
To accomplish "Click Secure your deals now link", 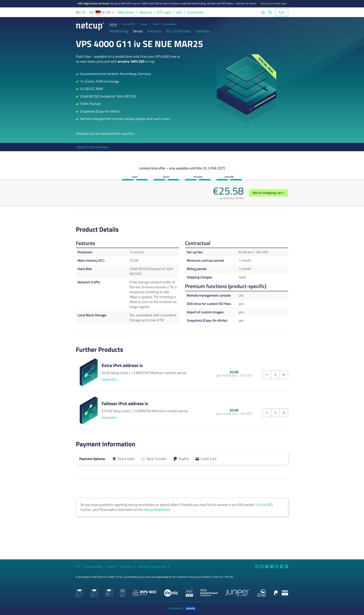I will click(x=273, y=3).
